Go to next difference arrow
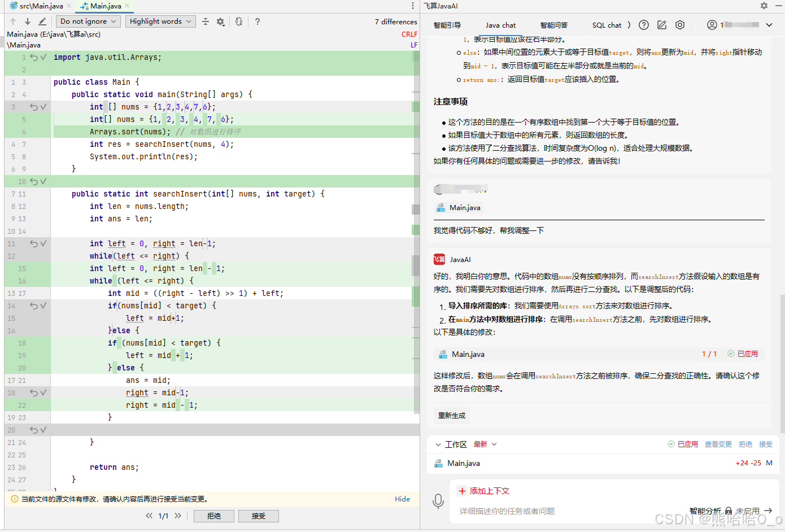 (27, 21)
